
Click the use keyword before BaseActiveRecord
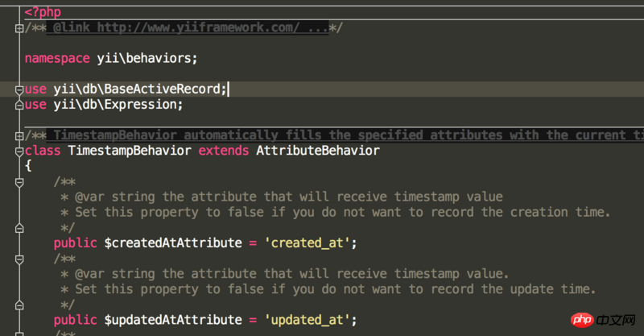(35, 89)
